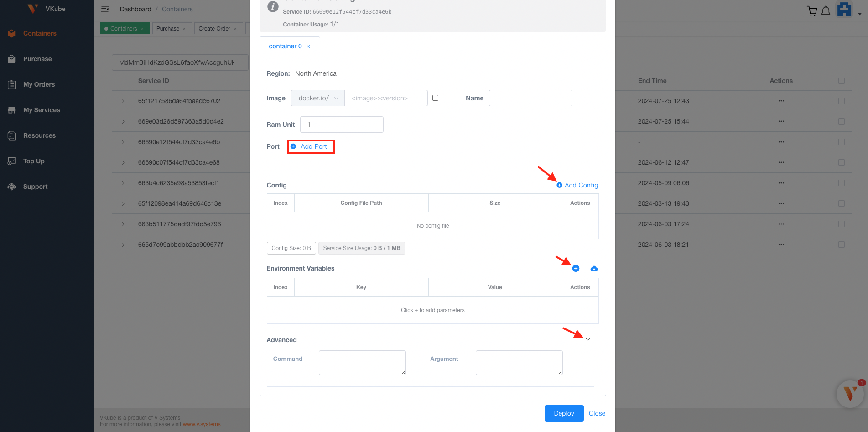This screenshot has height=432, width=868.
Task: Open the docker.io/ registry dropdown
Action: (x=318, y=98)
